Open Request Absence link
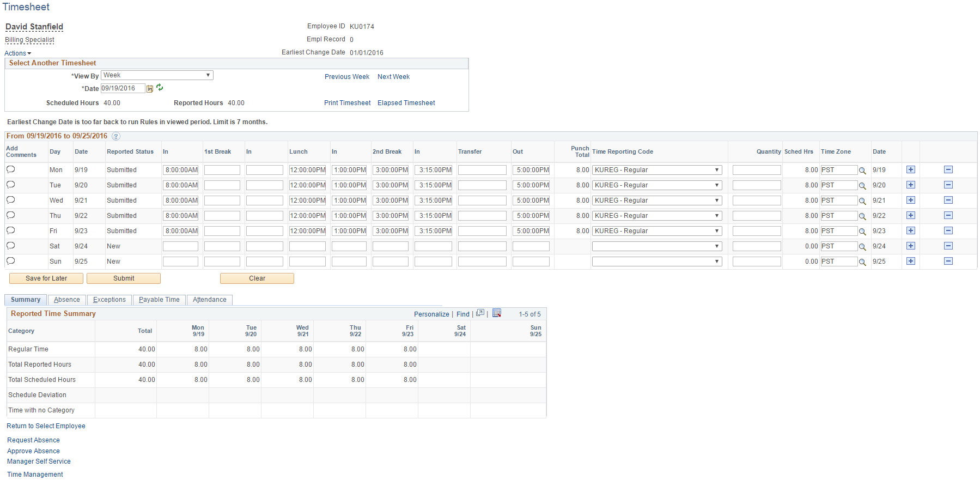The image size is (980, 480). tap(34, 440)
